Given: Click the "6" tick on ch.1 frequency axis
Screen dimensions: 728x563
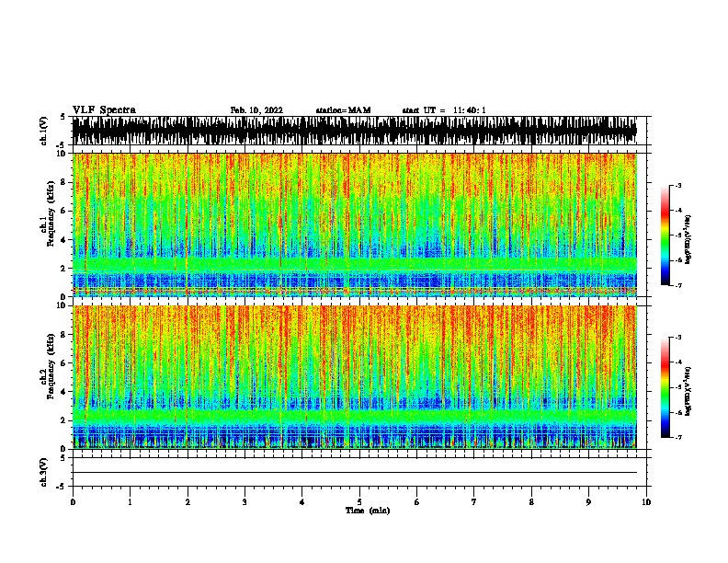Looking at the screenshot, I should pos(64,212).
